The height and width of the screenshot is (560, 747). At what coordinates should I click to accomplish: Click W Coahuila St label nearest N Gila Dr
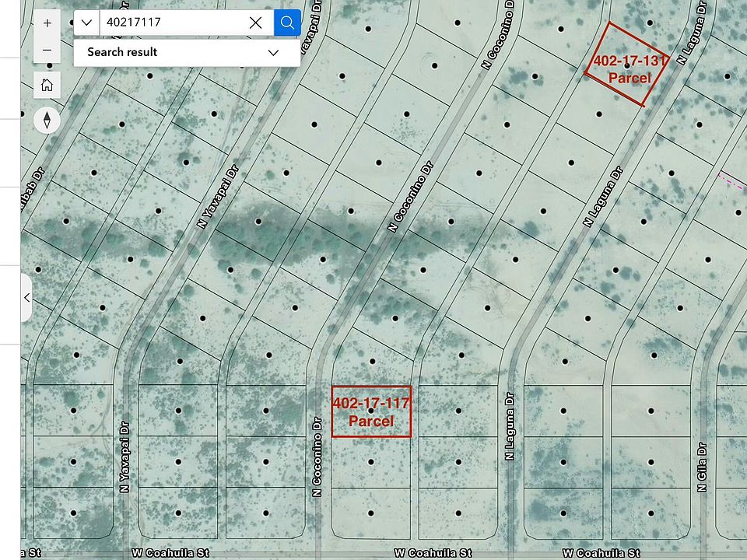(600, 553)
